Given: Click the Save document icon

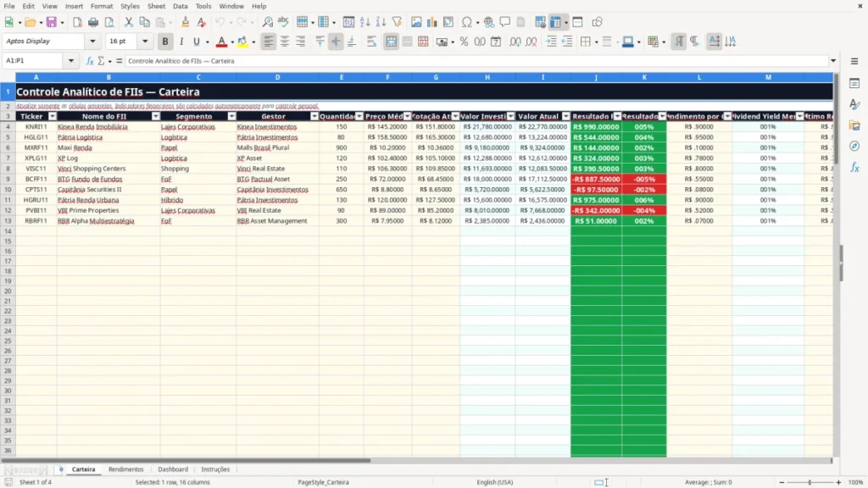Looking at the screenshot, I should pyautogui.click(x=52, y=22).
